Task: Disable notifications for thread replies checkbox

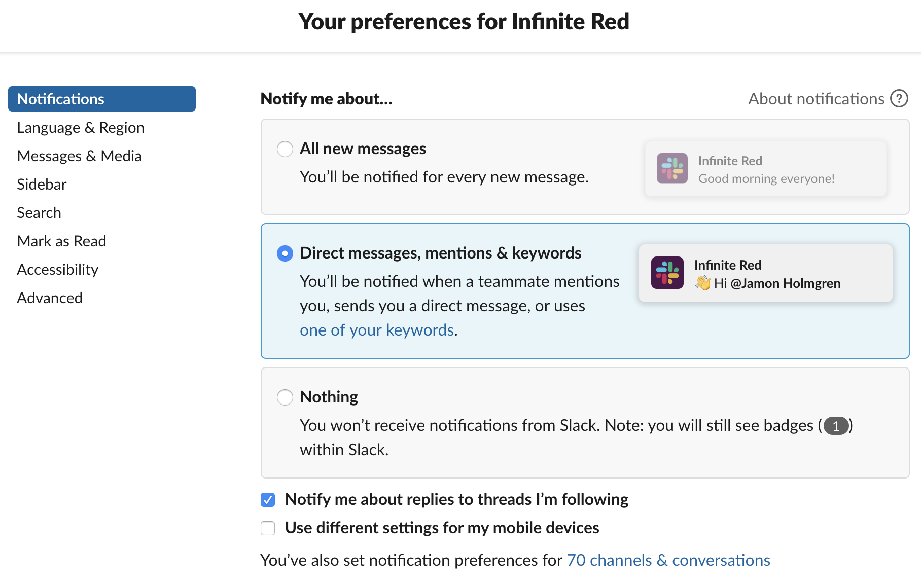Action: [x=268, y=500]
